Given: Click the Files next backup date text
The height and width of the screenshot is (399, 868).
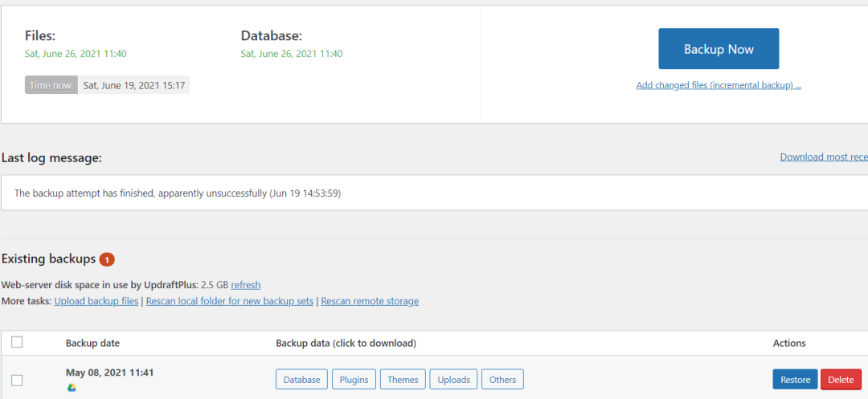Looking at the screenshot, I should click(76, 54).
